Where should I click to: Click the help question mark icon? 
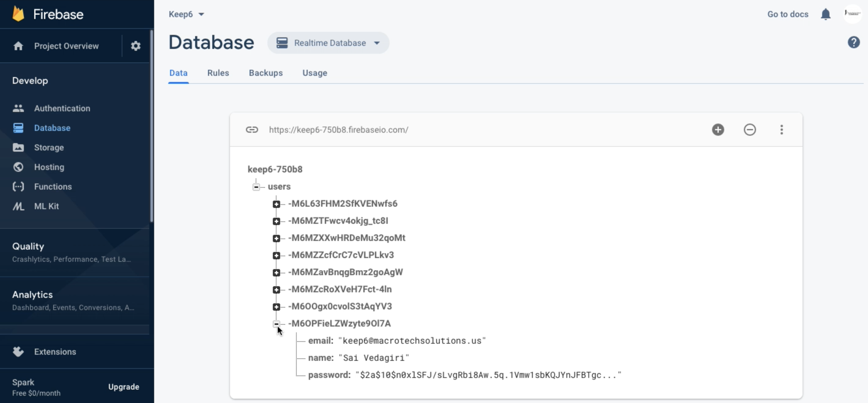click(854, 43)
